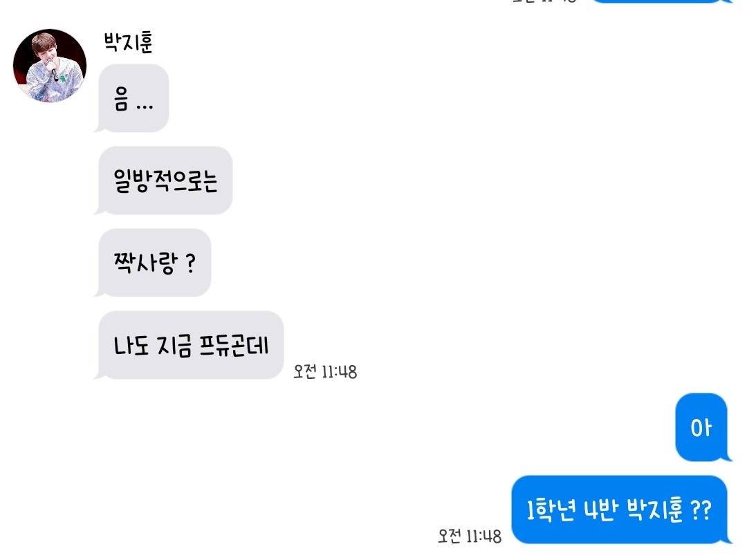Tap the 오전 11:48 timestamp beside the blue bubble
The height and width of the screenshot is (560, 747).
click(470, 536)
